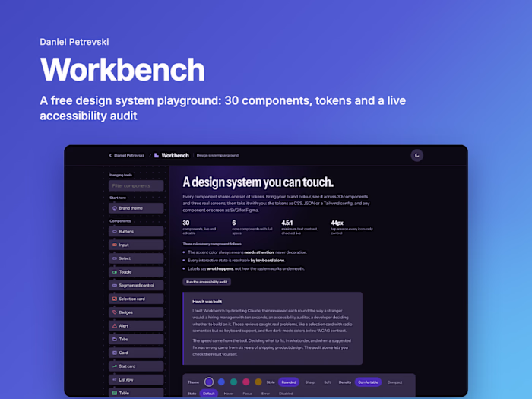Screen dimensions: 532x399
Task: Click the 'Hanging tools' sidebar label
Action: coord(121,175)
